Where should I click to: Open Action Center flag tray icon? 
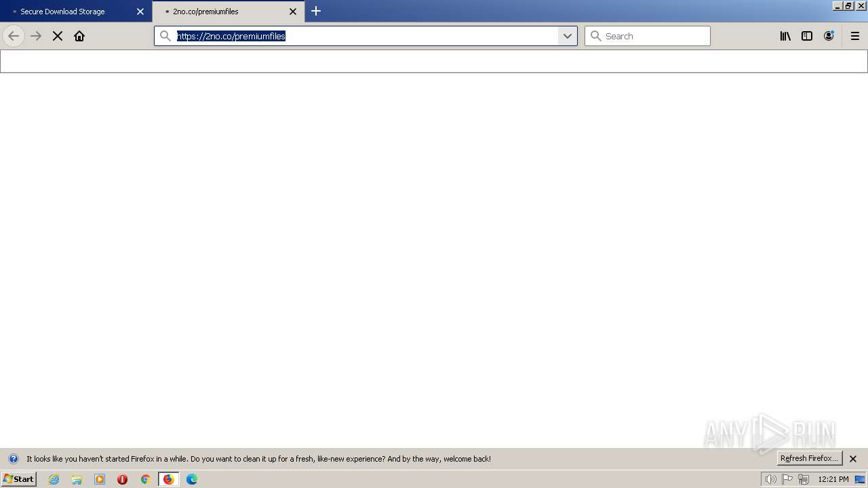point(787,479)
